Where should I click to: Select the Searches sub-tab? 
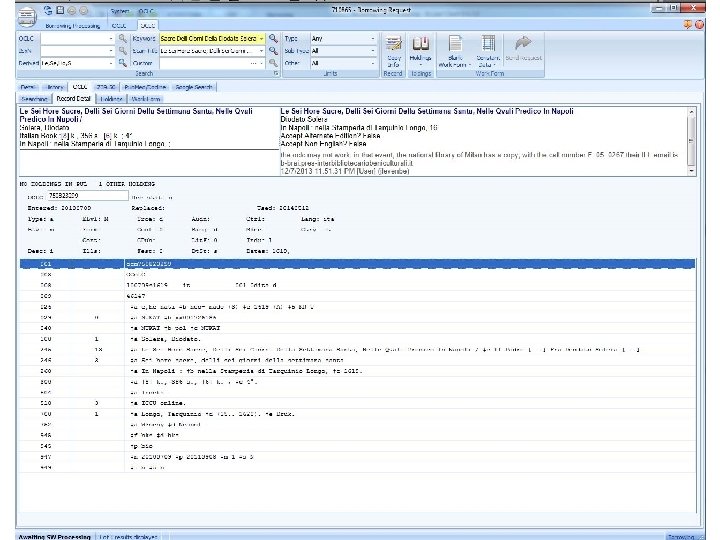[34, 99]
